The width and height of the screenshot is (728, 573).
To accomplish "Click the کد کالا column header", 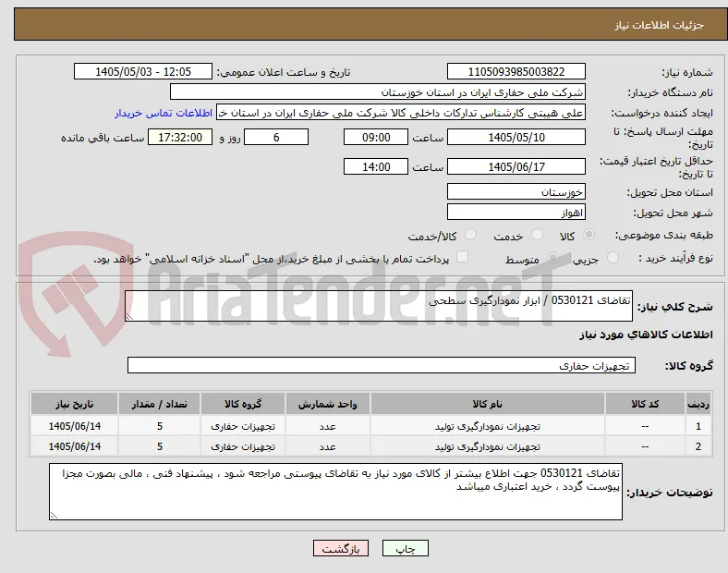I will (x=645, y=404).
